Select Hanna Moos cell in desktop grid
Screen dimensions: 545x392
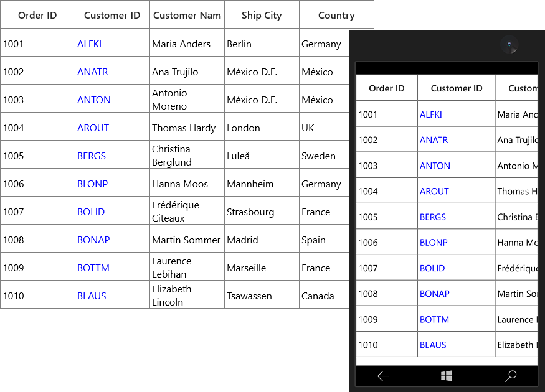tap(187, 184)
